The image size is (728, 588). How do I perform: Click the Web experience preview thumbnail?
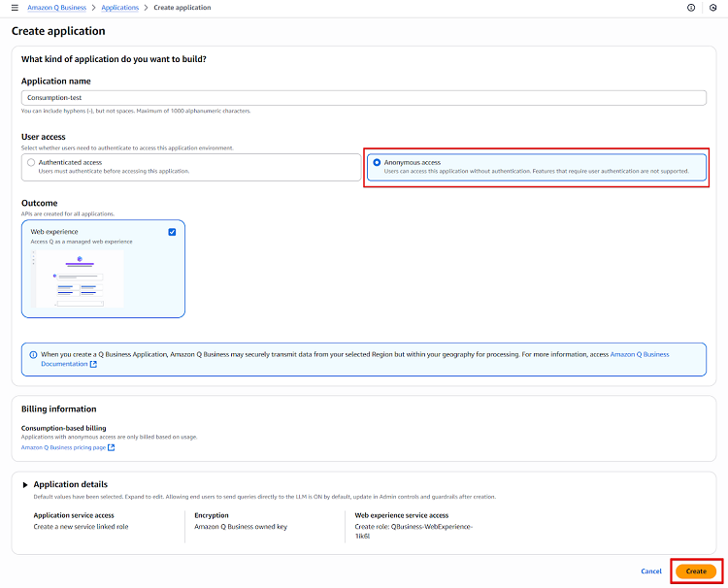(78, 278)
